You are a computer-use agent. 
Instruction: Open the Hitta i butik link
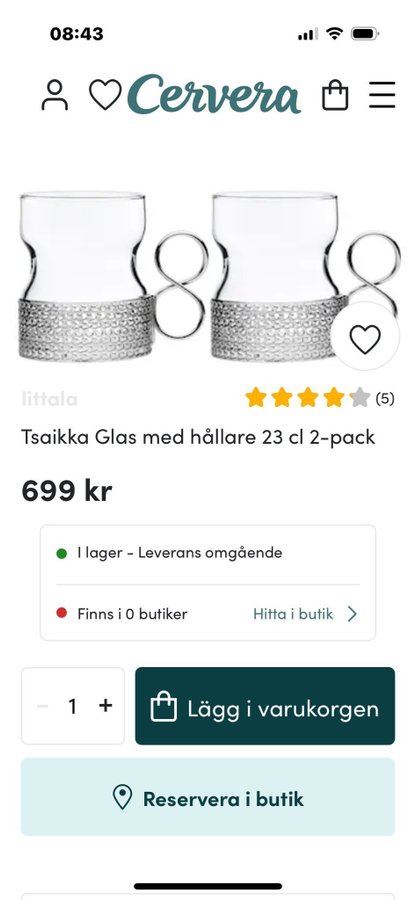click(293, 614)
